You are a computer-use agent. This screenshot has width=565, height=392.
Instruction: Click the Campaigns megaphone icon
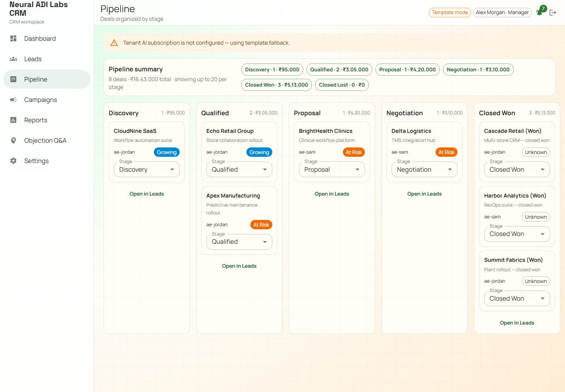13,100
